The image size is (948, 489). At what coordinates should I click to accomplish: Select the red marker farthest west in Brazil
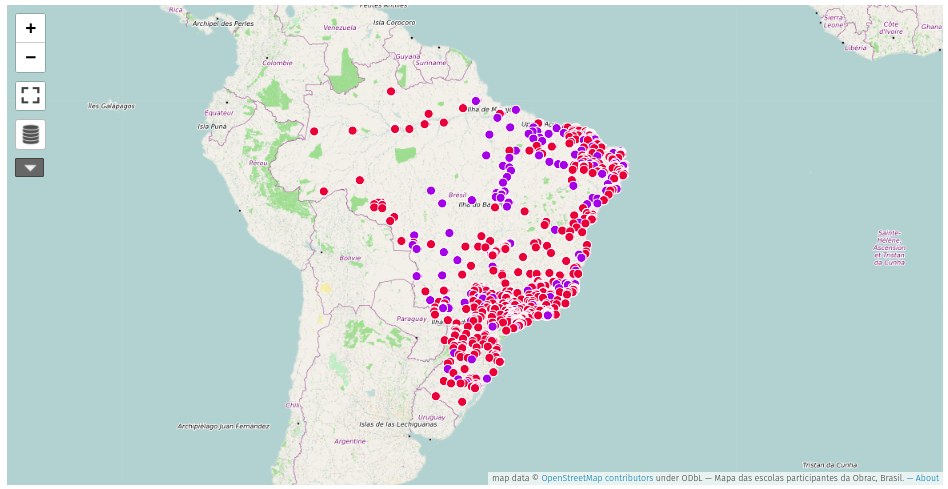pos(314,131)
